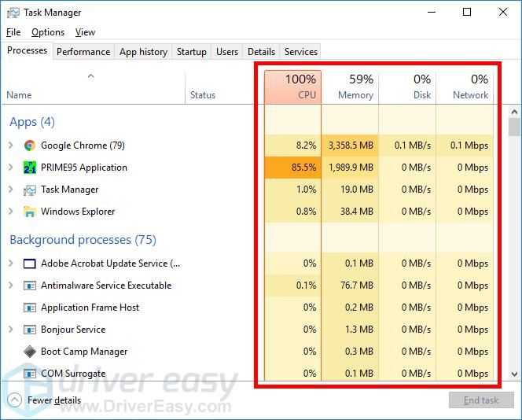Screen dimensions: 522x420
Task: Select the Google Chrome (79) row text
Action: tap(83, 146)
